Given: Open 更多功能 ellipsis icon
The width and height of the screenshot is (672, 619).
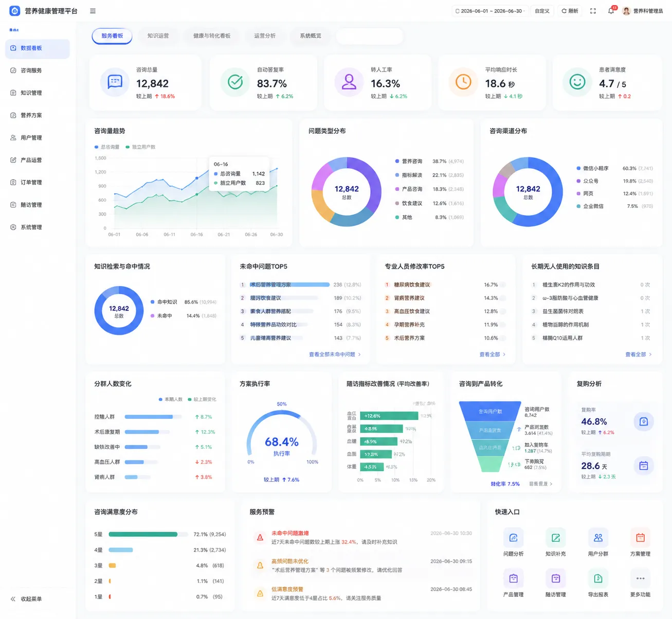Looking at the screenshot, I should pyautogui.click(x=640, y=578).
